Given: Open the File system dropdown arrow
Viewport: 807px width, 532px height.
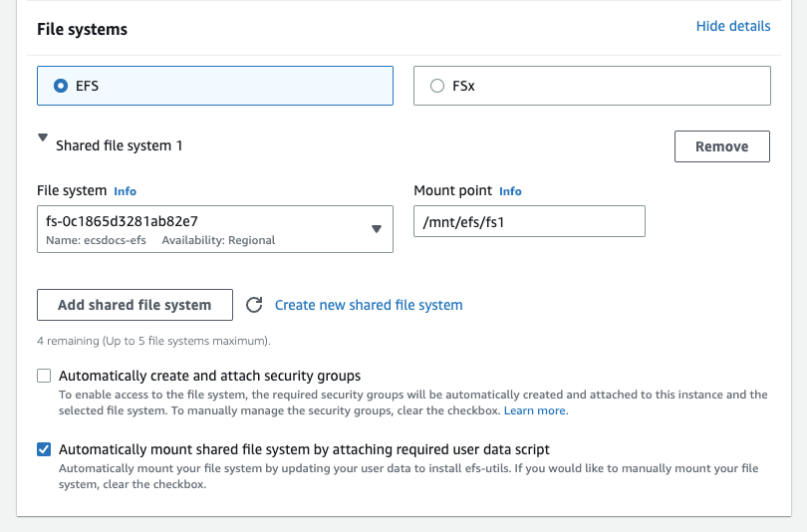Looking at the screenshot, I should pos(377,228).
